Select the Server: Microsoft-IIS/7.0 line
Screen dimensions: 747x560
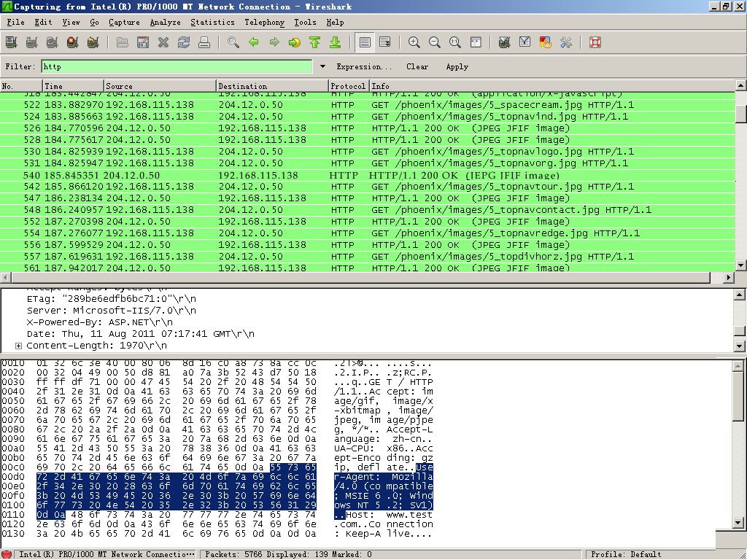[111, 311]
